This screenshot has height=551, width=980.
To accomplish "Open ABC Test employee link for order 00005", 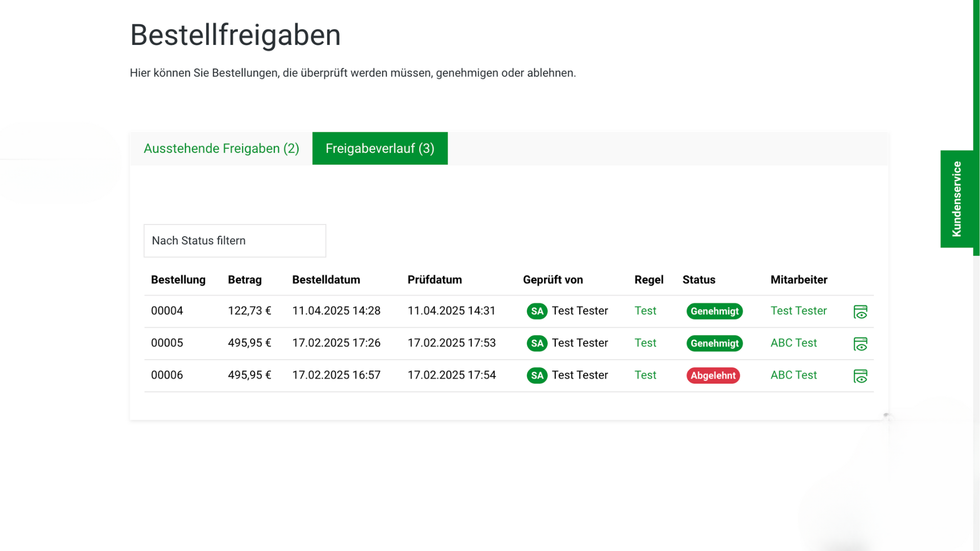I will [x=793, y=343].
